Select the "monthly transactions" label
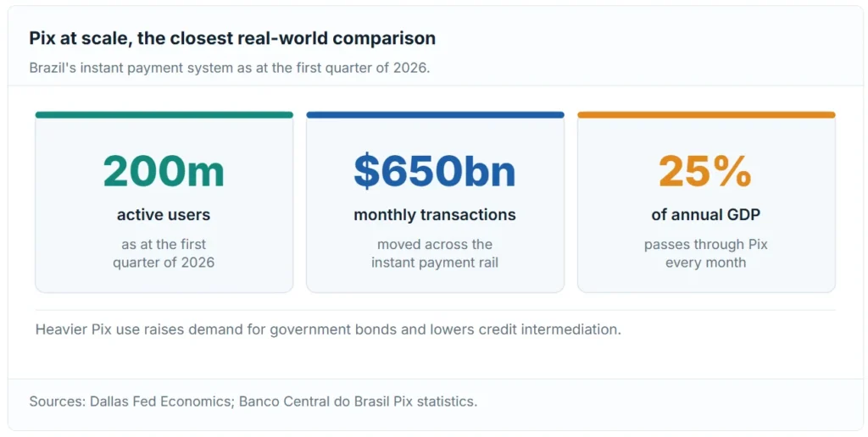Screen dimensions: 868x437 click(435, 214)
